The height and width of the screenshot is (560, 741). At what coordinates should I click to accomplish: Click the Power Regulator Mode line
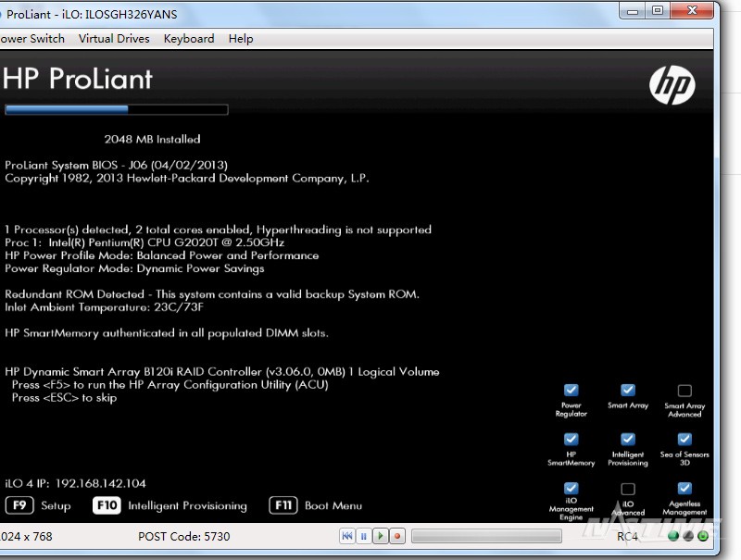pyautogui.click(x=134, y=268)
